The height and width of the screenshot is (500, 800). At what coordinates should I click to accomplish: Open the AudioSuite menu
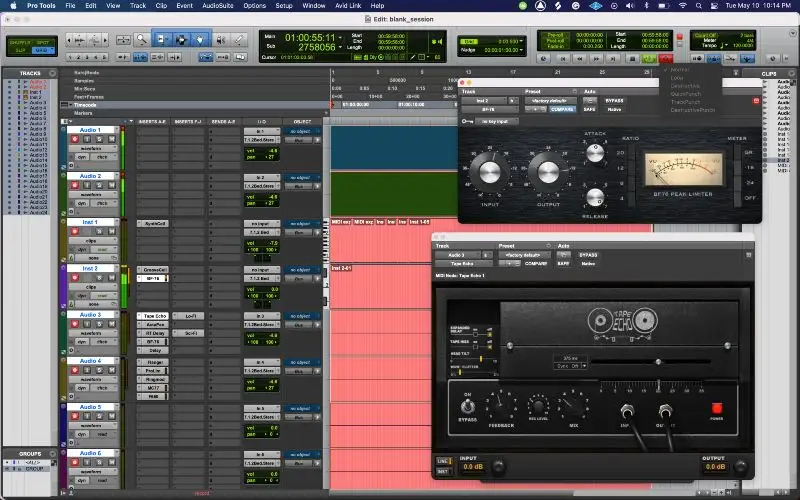click(218, 6)
